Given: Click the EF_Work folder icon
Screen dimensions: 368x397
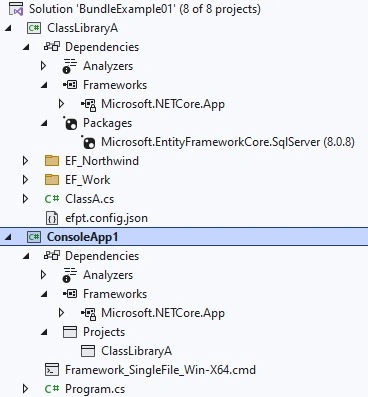Looking at the screenshot, I should [52, 180].
